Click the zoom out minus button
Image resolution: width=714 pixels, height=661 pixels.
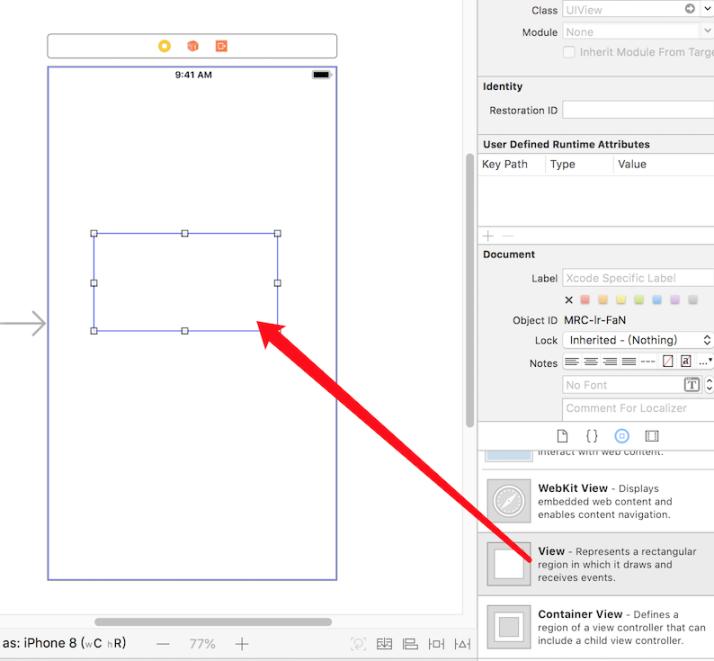click(162, 644)
